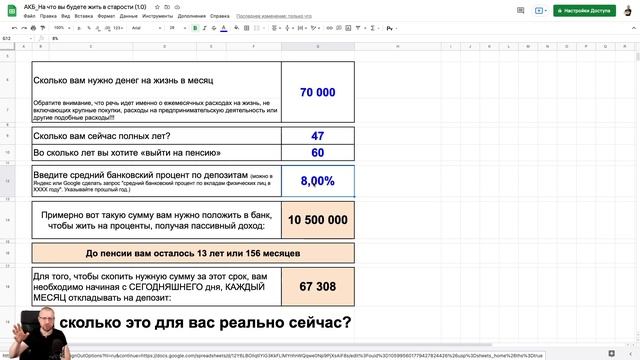Increase decimal places

point(107,28)
